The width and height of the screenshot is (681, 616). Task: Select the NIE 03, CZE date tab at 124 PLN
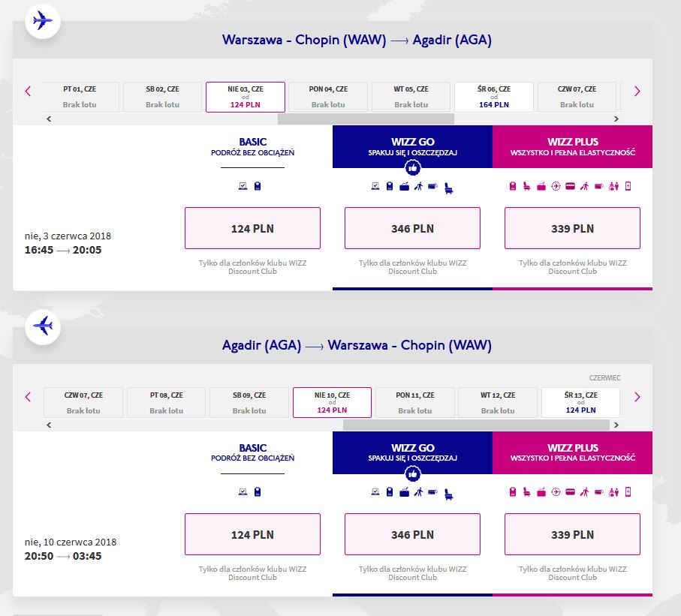[246, 97]
